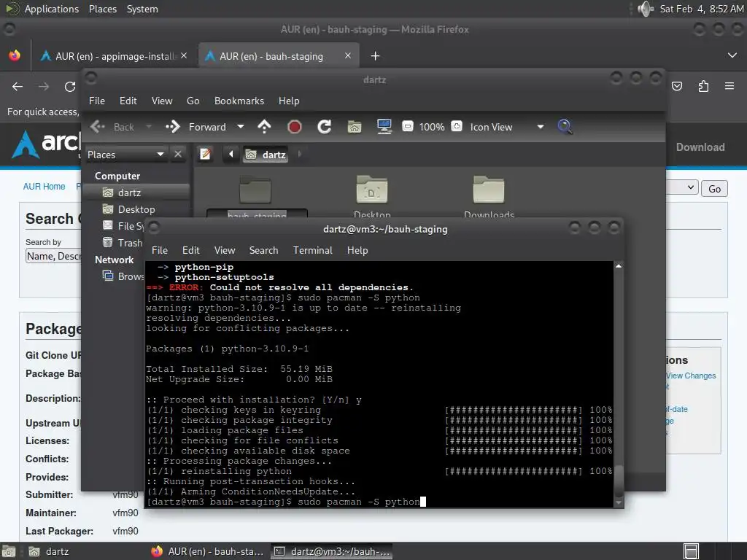Click the terminal scrollbar up arrow

(619, 266)
